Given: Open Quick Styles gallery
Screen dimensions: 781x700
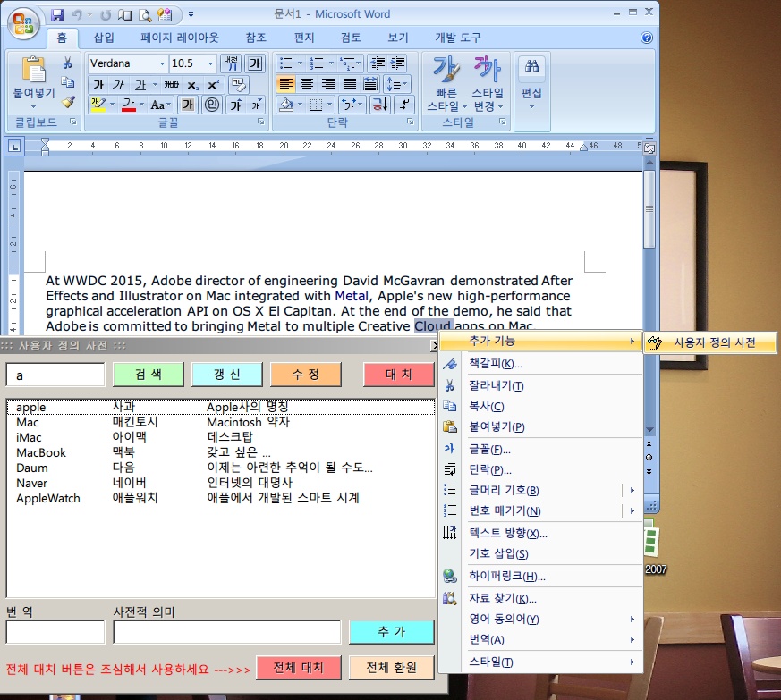Looking at the screenshot, I should click(446, 84).
